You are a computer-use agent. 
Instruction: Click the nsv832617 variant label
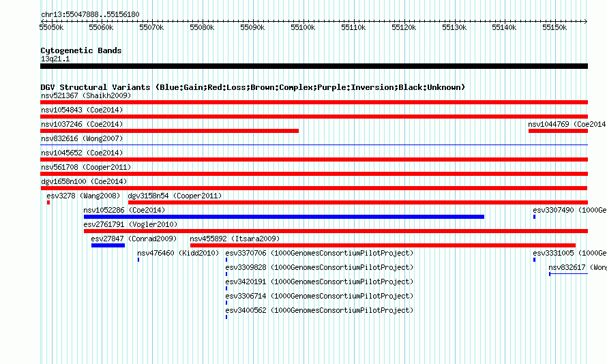(x=577, y=267)
